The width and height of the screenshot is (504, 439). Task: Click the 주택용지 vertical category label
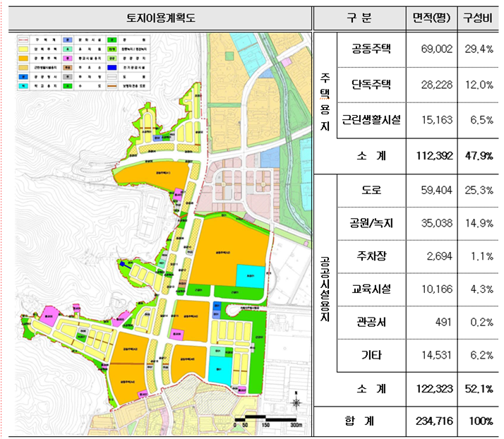pos(325,102)
